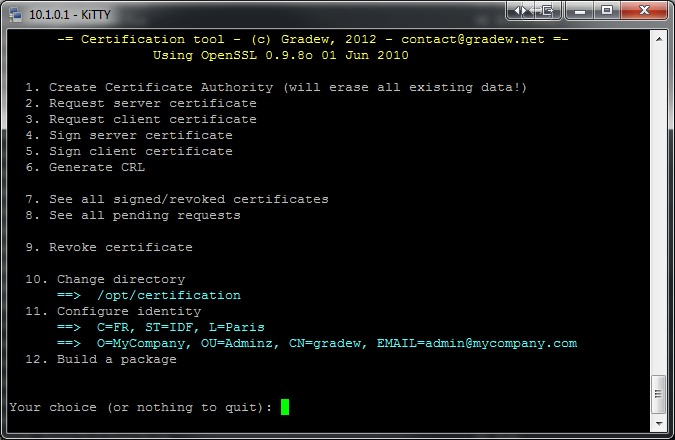Click "Using OpenSSL 0.9.8o 01 Jun 2010" line
Viewport: 675px width, 440px height.
point(281,55)
